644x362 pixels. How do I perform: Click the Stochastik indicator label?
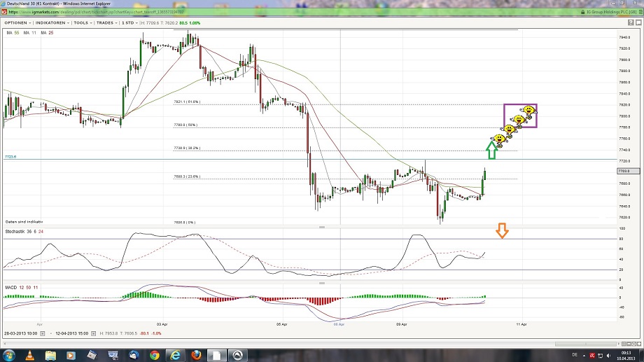[17, 231]
